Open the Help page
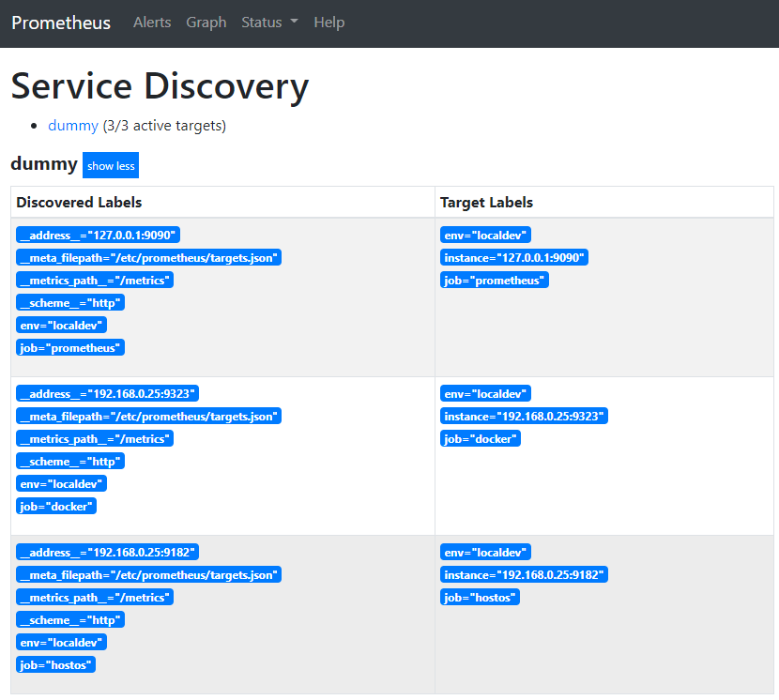779x700 pixels. (x=329, y=23)
